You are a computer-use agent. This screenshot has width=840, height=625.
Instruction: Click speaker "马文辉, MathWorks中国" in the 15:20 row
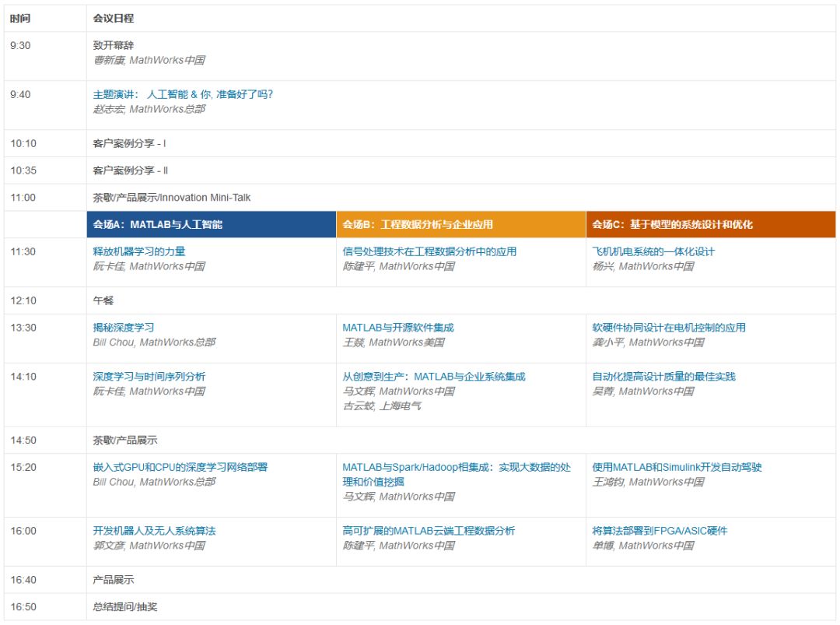[398, 497]
